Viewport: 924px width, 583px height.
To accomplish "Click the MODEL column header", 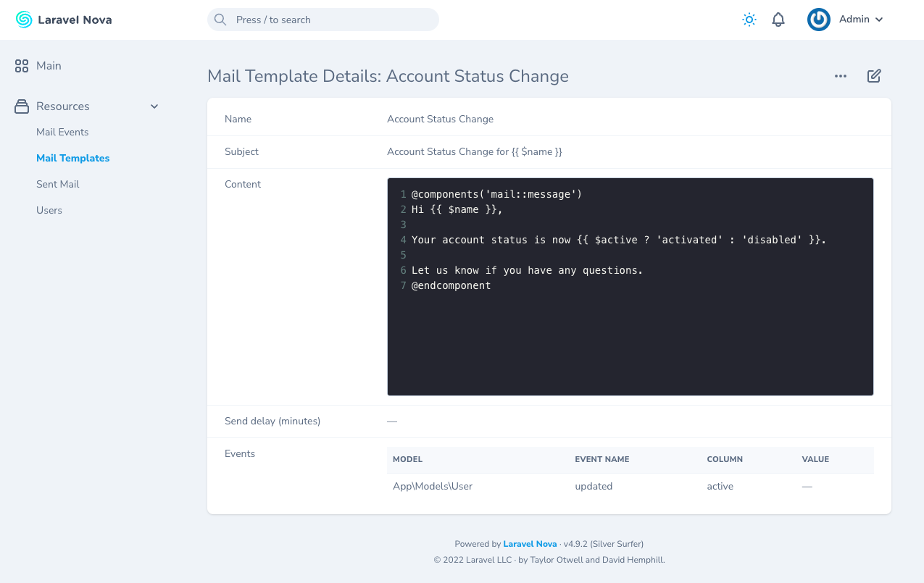I will pos(407,460).
